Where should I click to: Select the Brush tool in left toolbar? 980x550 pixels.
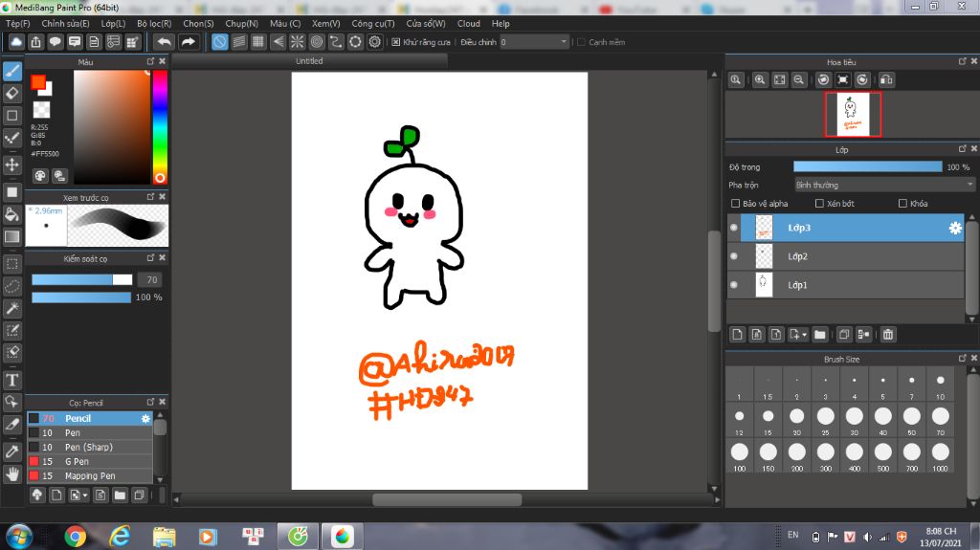point(11,71)
